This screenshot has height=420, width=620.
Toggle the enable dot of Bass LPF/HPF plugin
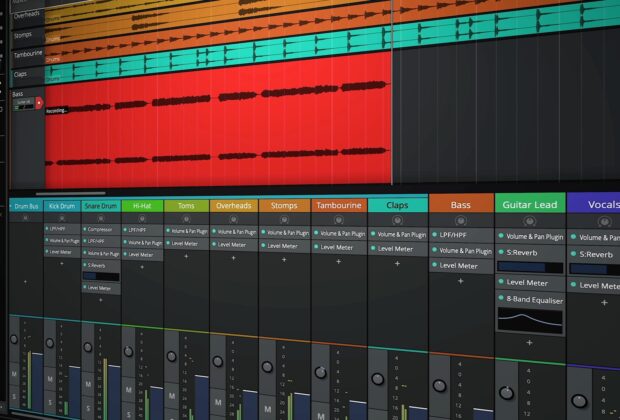(434, 235)
